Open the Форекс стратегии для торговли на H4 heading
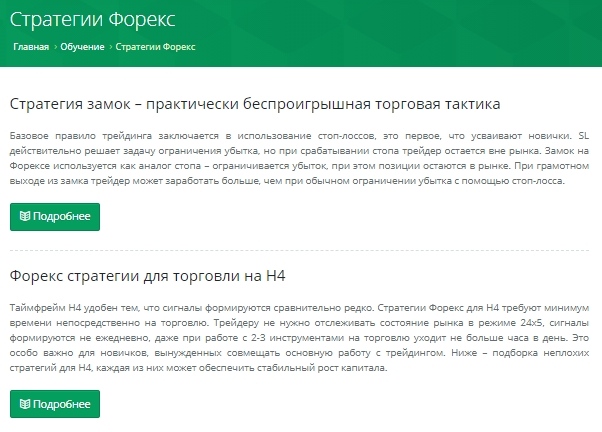The image size is (602, 432). (147, 276)
